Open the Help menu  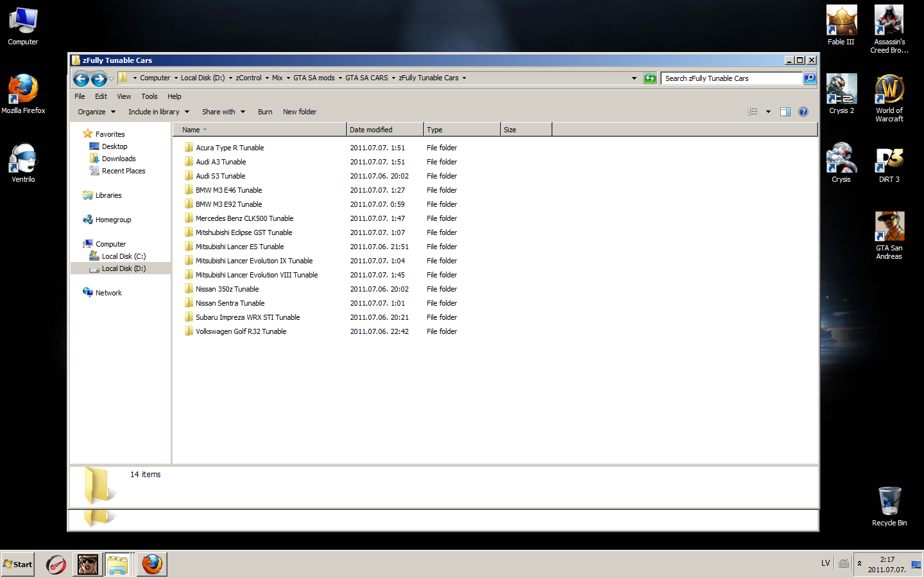pos(175,96)
